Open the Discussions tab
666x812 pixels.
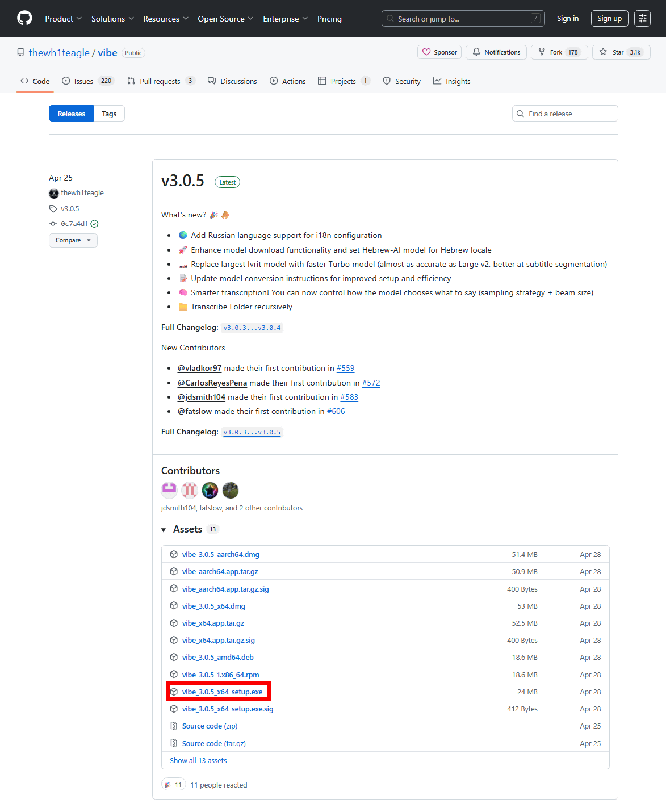(x=232, y=81)
